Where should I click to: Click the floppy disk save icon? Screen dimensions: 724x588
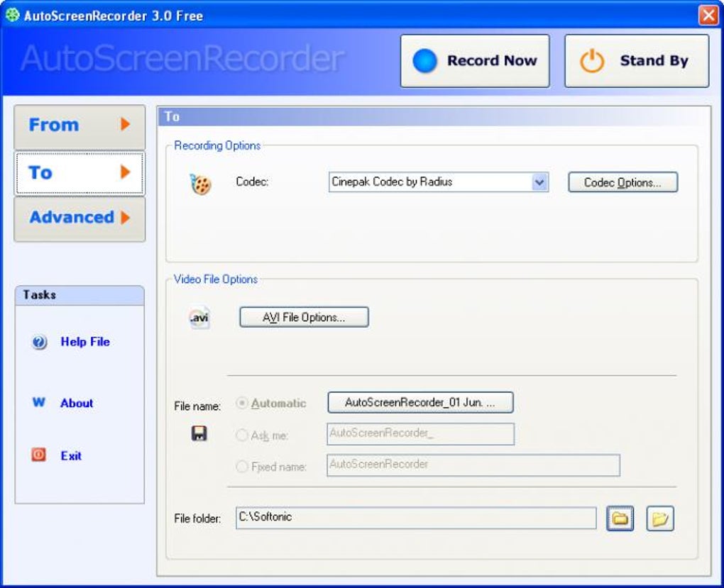pos(199,433)
